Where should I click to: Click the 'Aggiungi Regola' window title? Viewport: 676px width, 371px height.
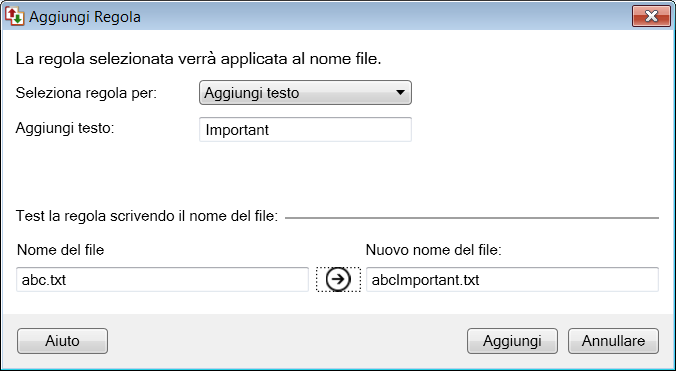click(85, 17)
